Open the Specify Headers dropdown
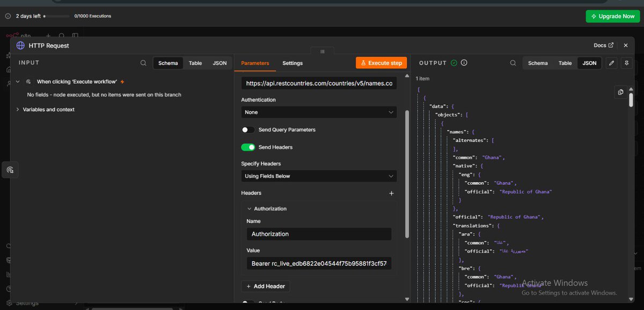Image resolution: width=644 pixels, height=310 pixels. pyautogui.click(x=319, y=176)
